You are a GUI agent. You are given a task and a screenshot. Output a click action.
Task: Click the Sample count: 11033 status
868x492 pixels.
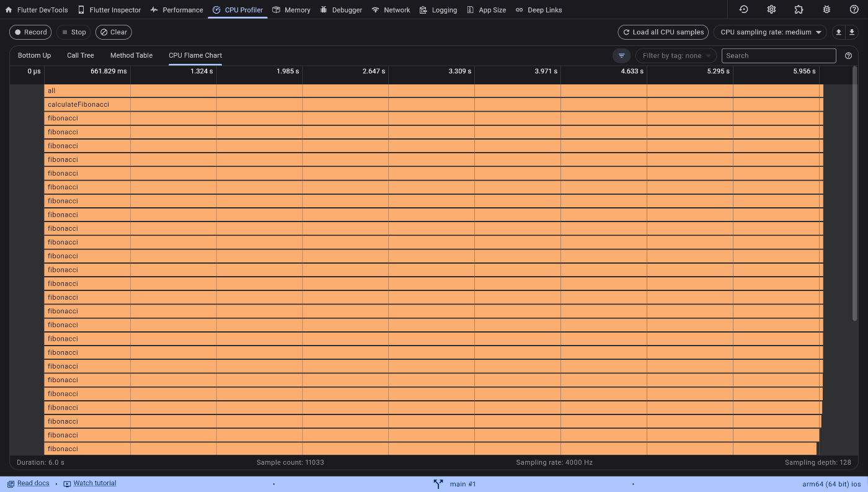(290, 462)
